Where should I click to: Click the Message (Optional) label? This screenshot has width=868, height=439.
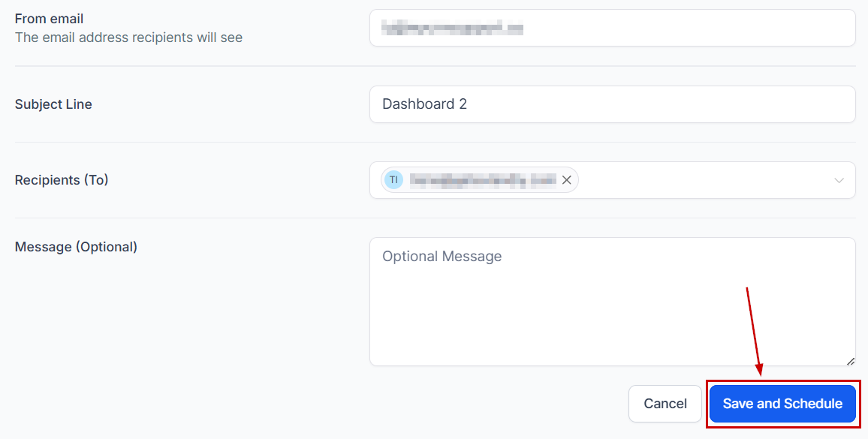tap(76, 247)
